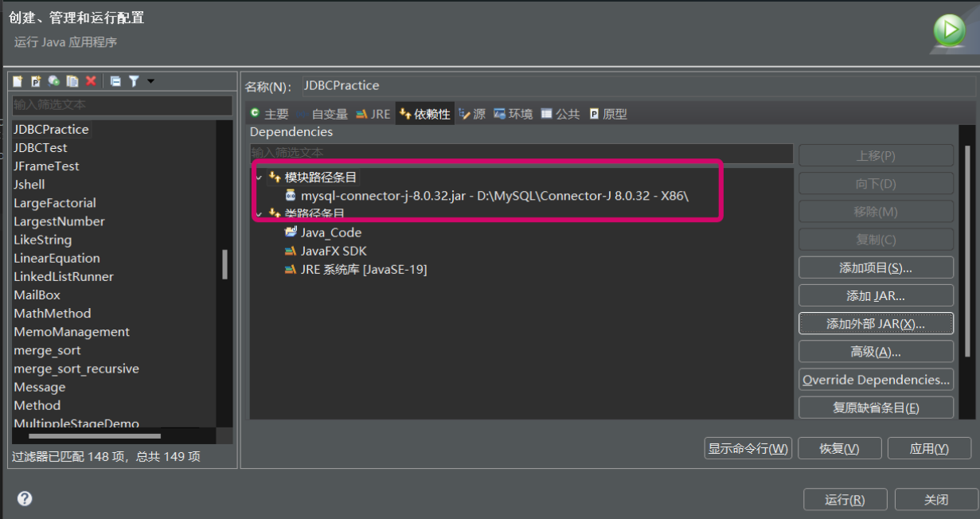This screenshot has width=980, height=519.
Task: Create a new launch configuration
Action: click(17, 81)
